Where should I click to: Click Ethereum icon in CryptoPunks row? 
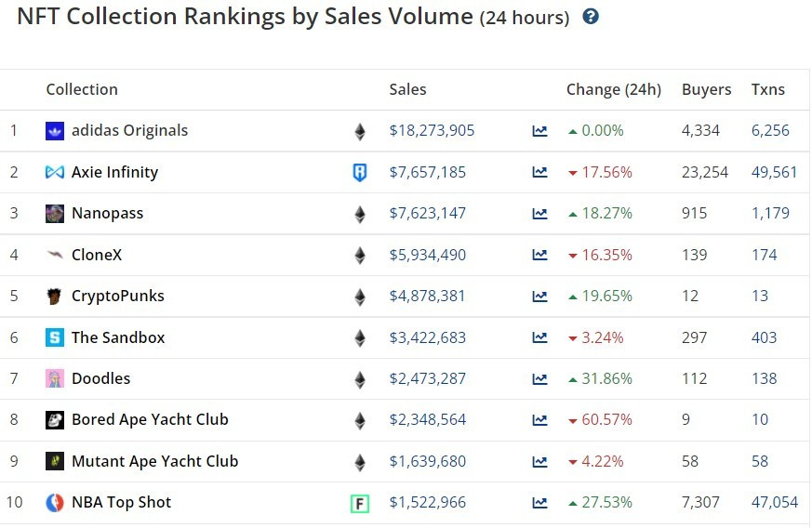pos(360,297)
